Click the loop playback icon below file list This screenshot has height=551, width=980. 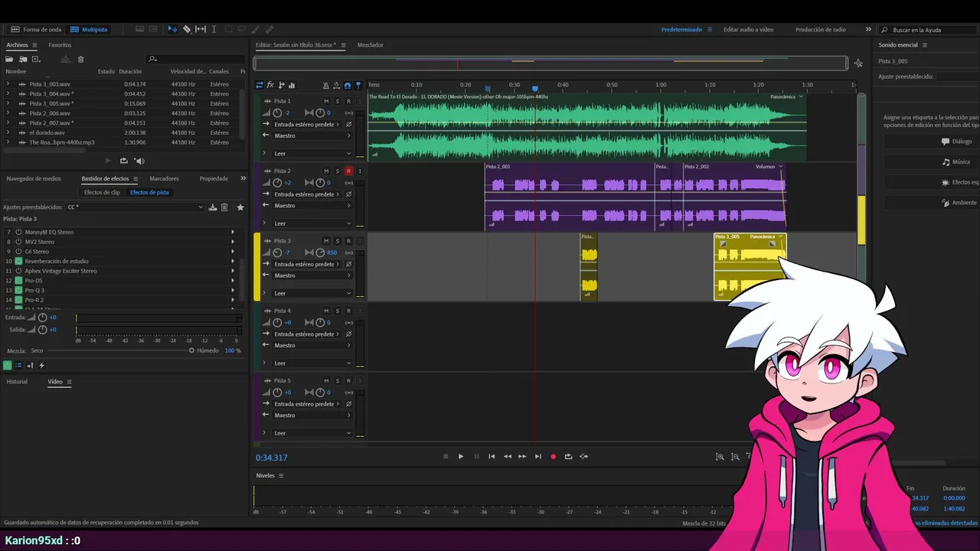(124, 161)
